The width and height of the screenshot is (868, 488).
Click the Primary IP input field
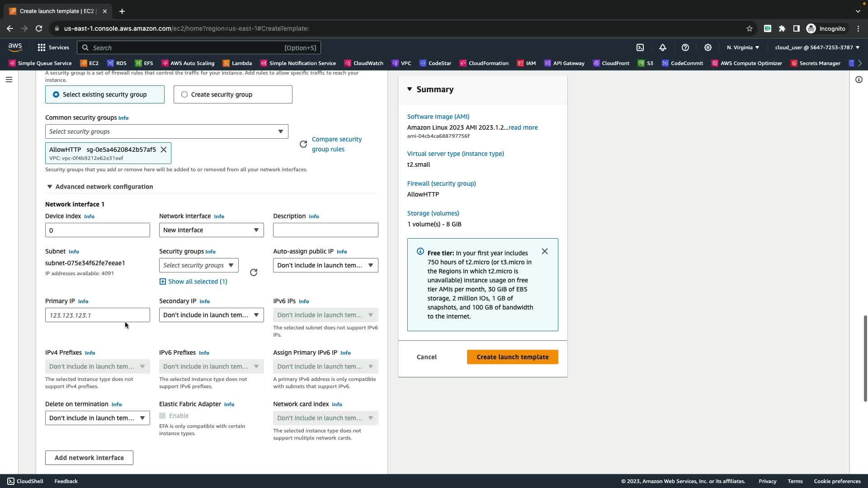(x=97, y=315)
